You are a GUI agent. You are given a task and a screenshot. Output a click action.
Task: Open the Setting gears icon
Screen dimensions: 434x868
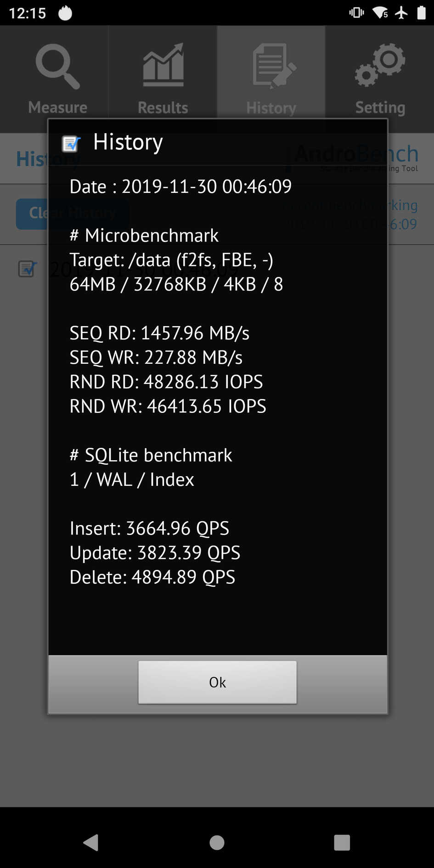pyautogui.click(x=380, y=65)
